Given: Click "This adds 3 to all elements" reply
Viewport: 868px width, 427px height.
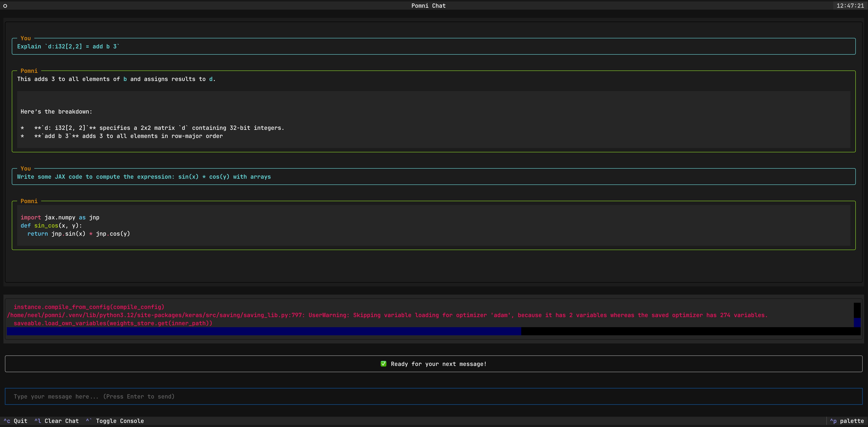Looking at the screenshot, I should 116,79.
